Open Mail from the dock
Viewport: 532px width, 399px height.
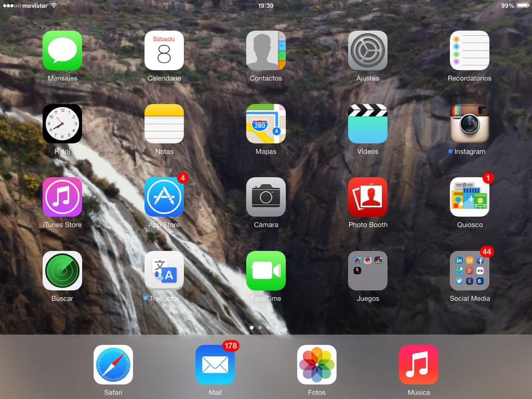coord(215,365)
